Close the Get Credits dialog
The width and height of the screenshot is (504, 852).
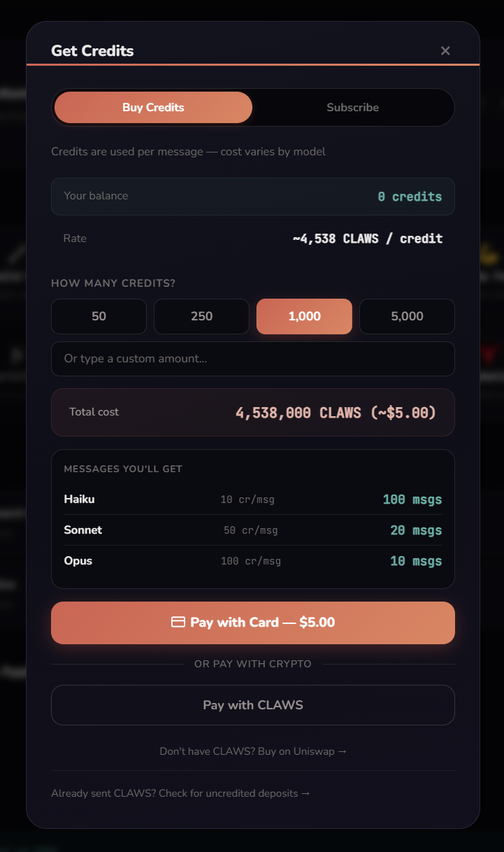tap(445, 50)
